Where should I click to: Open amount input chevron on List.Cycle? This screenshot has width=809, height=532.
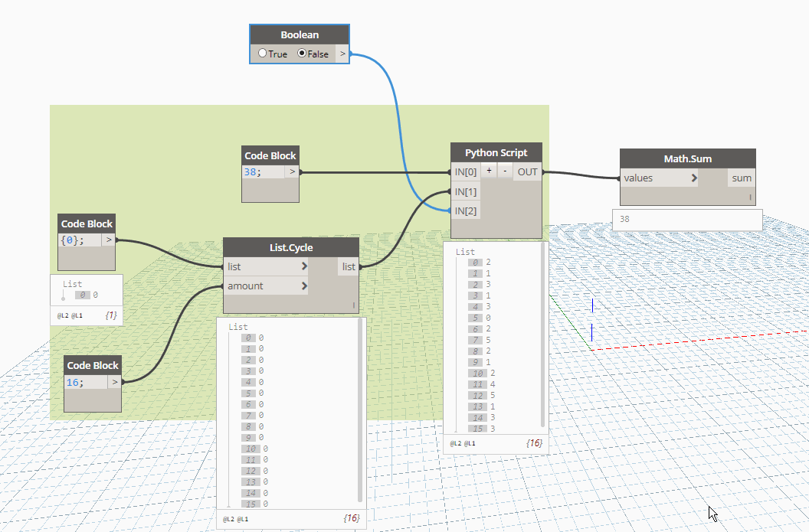304,286
